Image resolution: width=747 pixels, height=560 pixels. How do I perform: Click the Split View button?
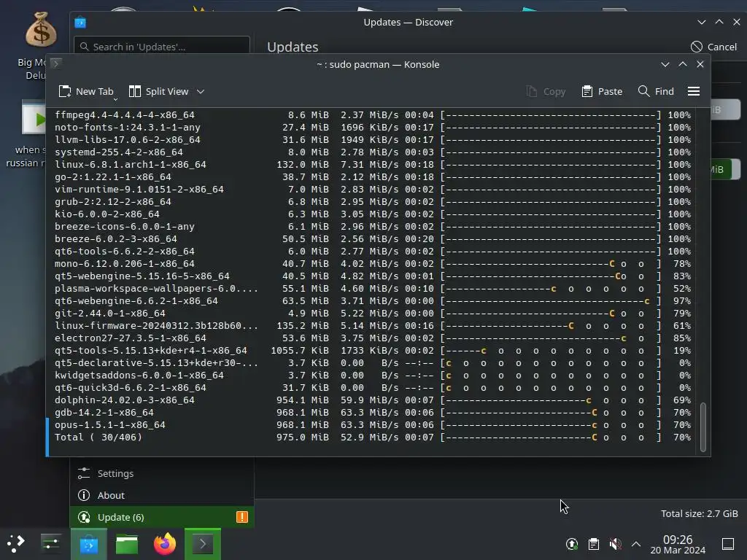tap(158, 91)
